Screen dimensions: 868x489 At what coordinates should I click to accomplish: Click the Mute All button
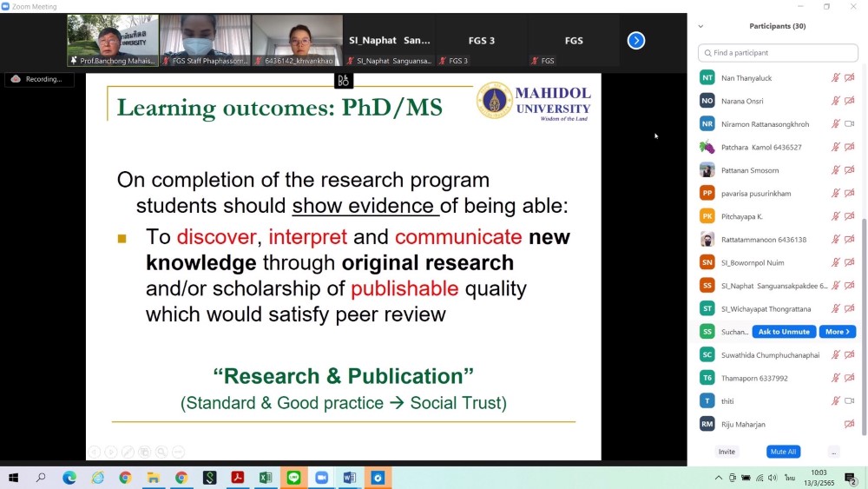click(x=784, y=452)
